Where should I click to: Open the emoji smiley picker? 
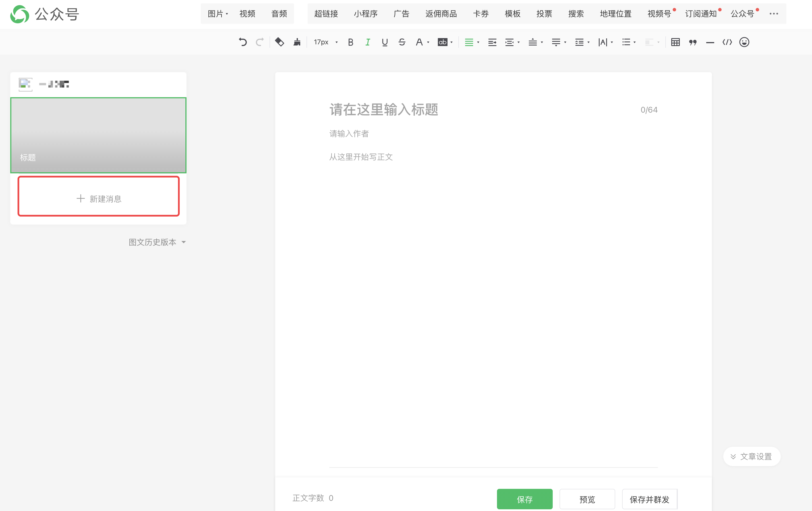tap(744, 42)
